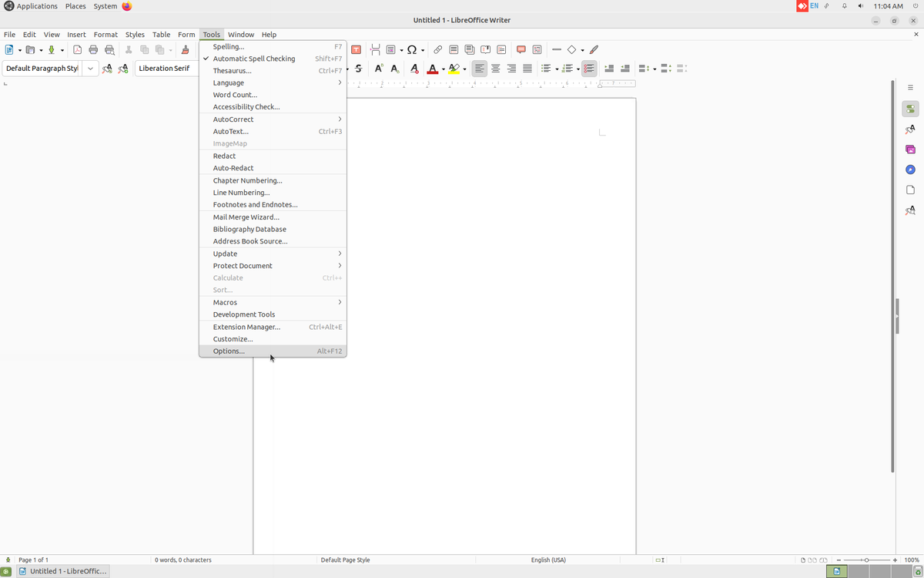Disable Automatic Spell Checking in the Tools menu
Image resolution: width=924 pixels, height=578 pixels.
(x=253, y=58)
